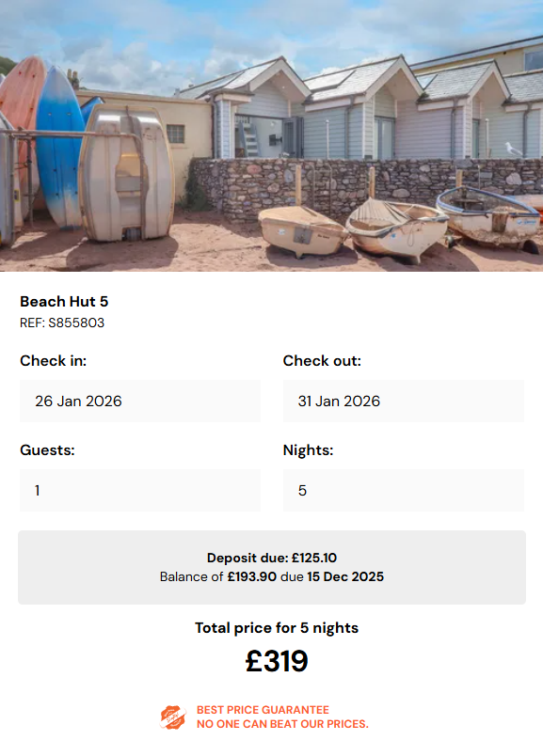Screen dimensions: 543x756
Task: Click the Guests field showing 1
Action: tap(140, 490)
